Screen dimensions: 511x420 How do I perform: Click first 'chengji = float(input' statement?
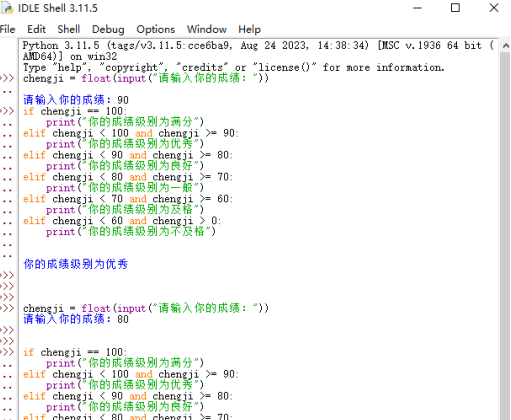tap(146, 79)
